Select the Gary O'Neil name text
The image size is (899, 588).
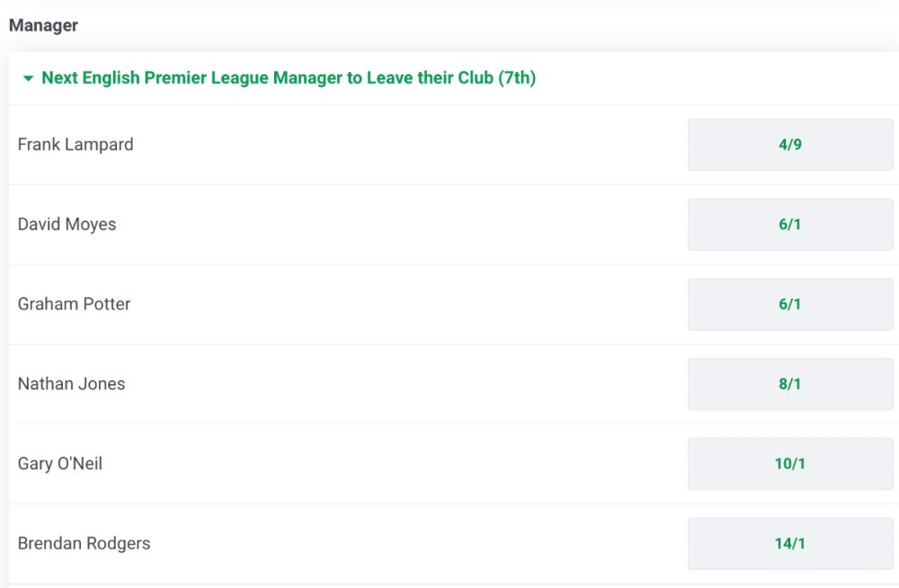coord(60,464)
